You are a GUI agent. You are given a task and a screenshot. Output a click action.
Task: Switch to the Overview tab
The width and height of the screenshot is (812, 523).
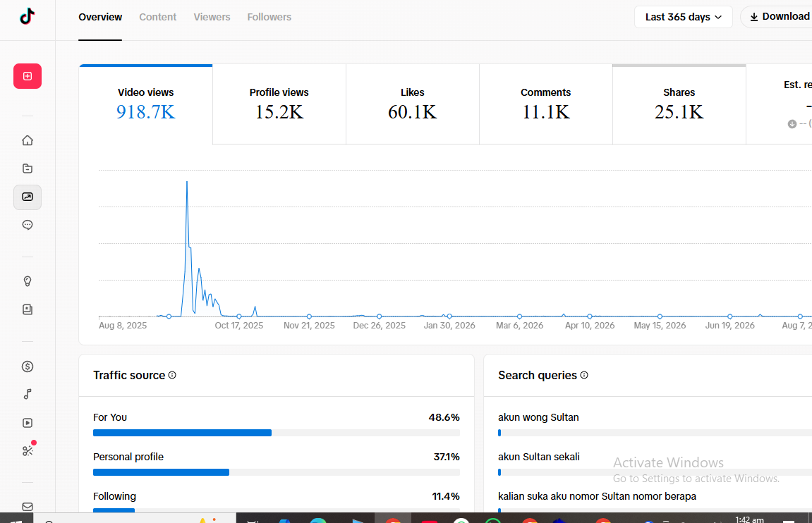pos(100,17)
